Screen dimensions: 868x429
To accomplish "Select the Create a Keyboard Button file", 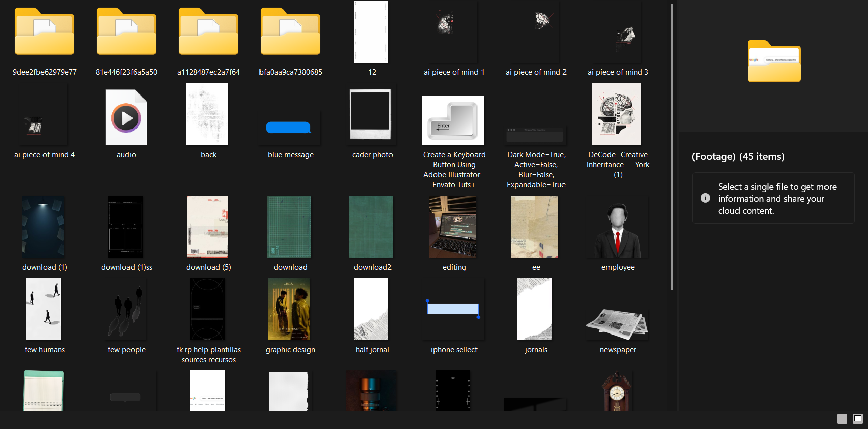I will [453, 120].
